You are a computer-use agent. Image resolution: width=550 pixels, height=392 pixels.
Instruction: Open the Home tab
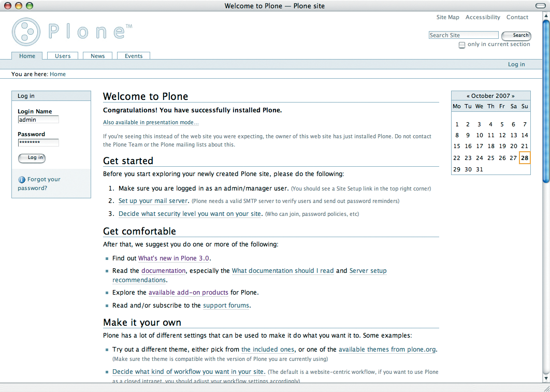tap(27, 56)
